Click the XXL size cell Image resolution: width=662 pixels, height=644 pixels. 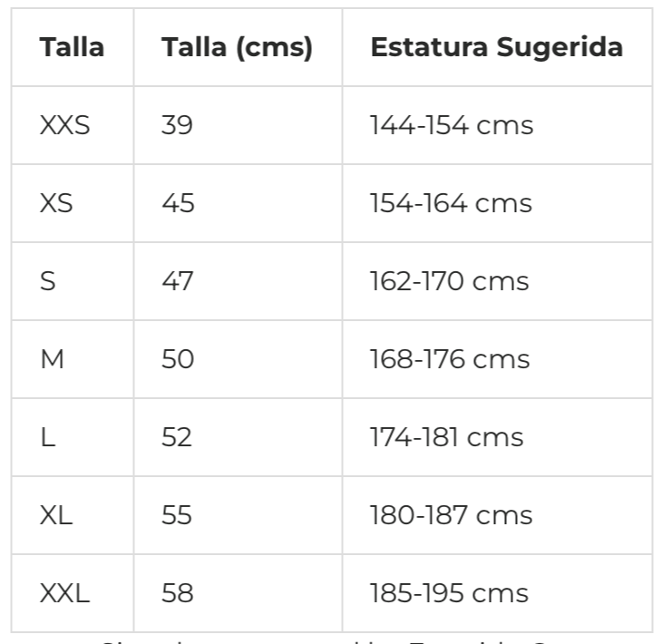tap(73, 593)
